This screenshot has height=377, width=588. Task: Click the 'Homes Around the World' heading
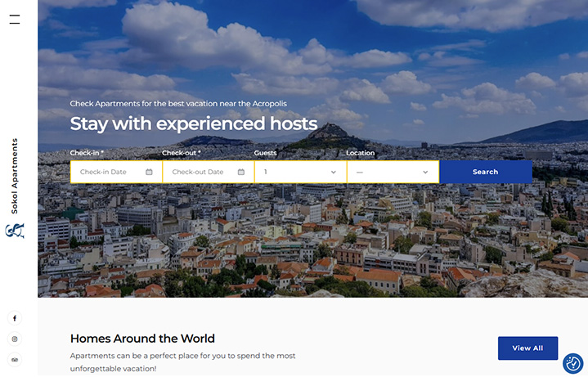click(142, 339)
